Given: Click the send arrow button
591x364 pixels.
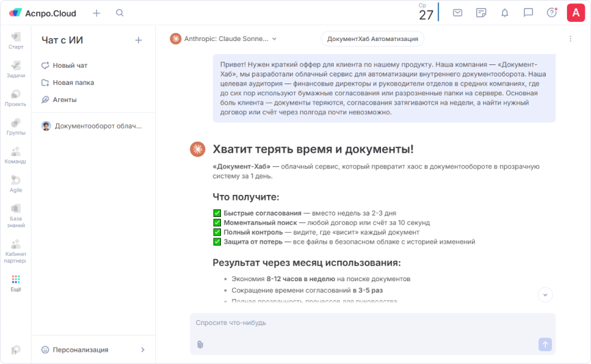Looking at the screenshot, I should tap(545, 344).
